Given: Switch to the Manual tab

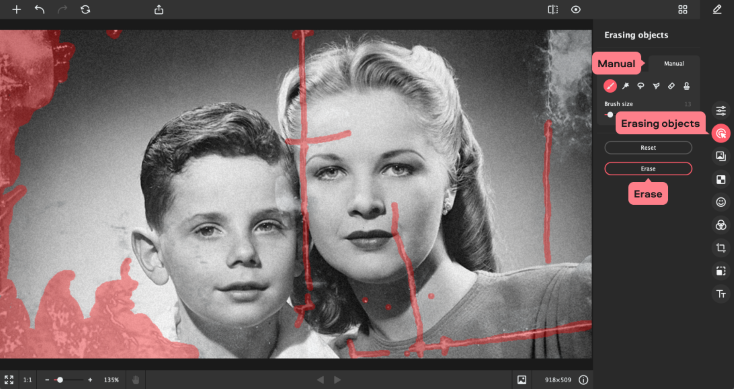Looking at the screenshot, I should point(674,64).
